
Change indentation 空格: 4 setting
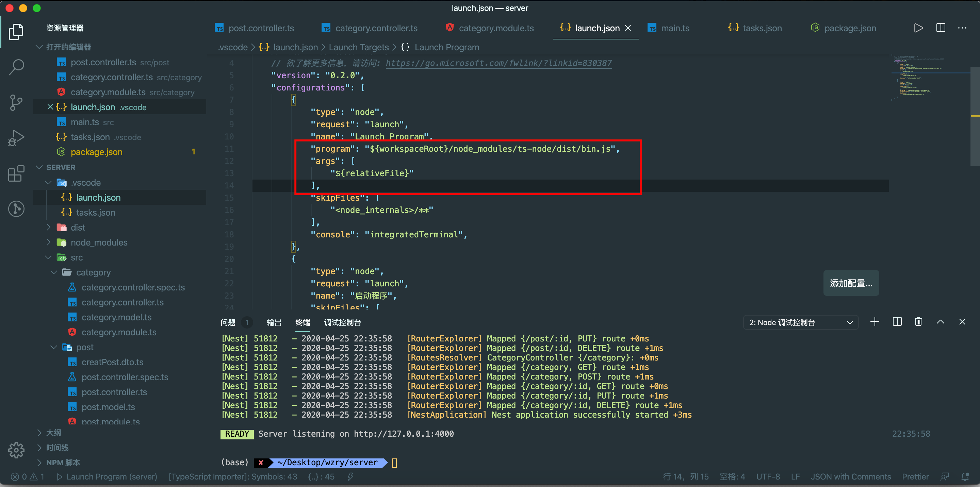click(732, 477)
